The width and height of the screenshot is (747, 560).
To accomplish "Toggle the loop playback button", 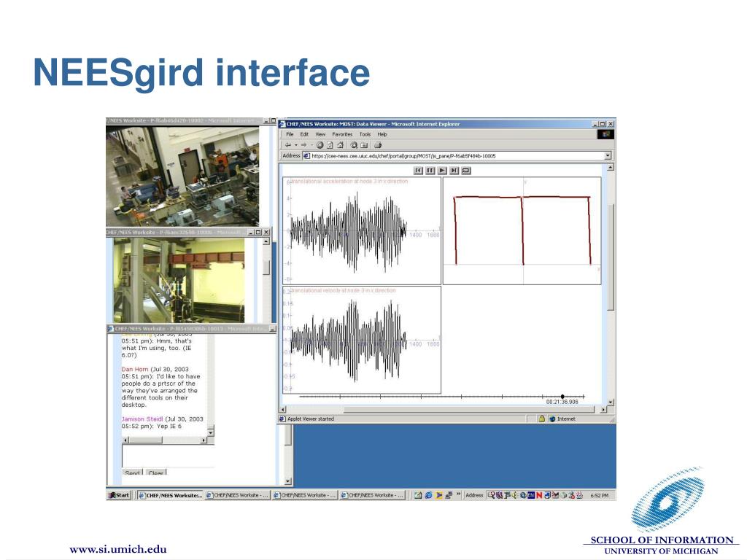I will [x=466, y=171].
